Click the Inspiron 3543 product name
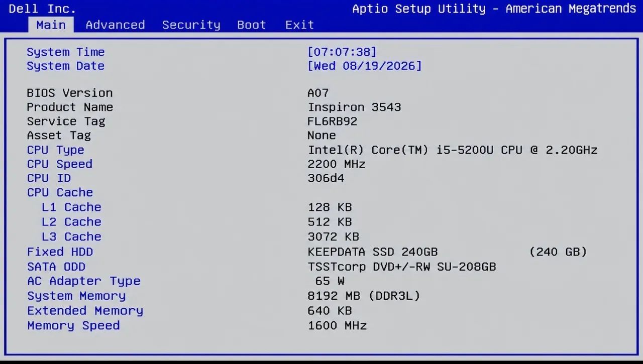Image resolution: width=643 pixels, height=364 pixels. [355, 107]
